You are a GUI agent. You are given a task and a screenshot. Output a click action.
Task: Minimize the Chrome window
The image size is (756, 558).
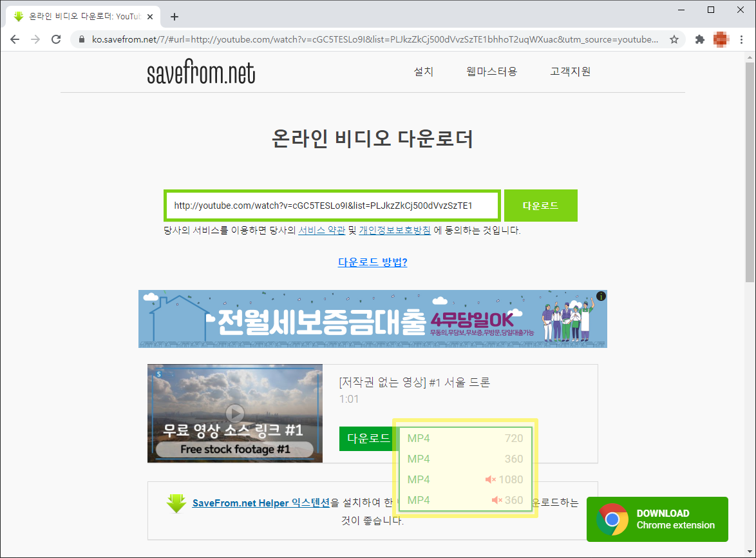point(681,10)
